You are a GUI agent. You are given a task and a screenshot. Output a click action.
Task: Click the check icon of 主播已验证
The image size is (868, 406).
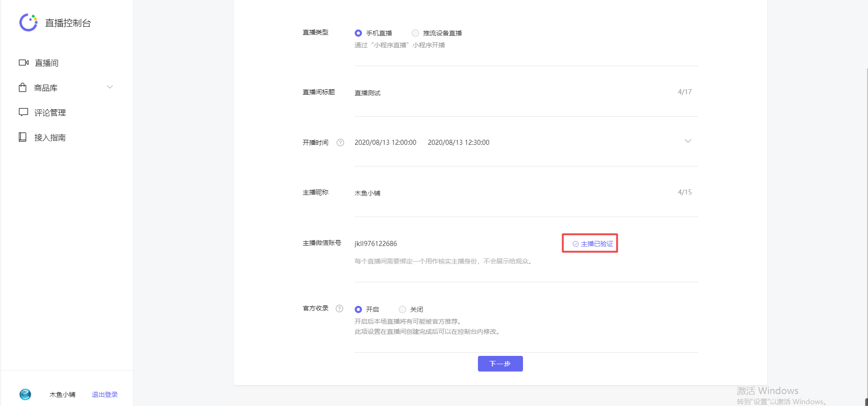pyautogui.click(x=575, y=244)
